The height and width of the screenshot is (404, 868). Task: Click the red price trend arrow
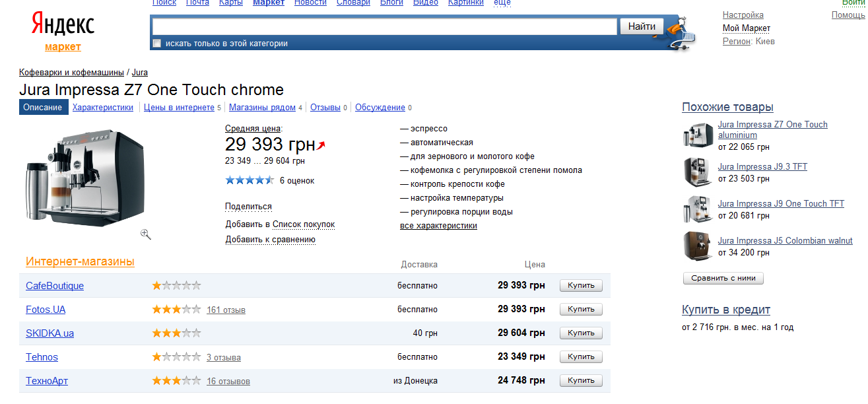[321, 145]
